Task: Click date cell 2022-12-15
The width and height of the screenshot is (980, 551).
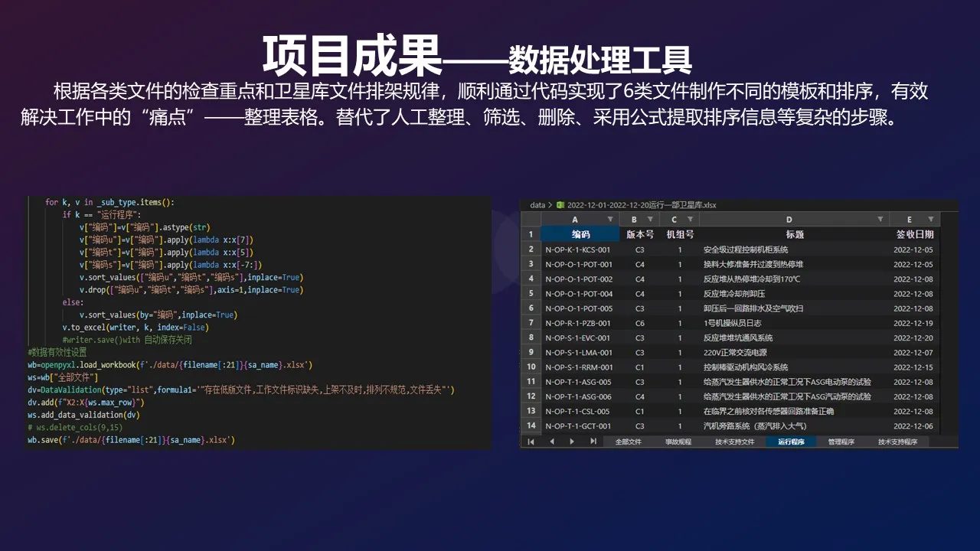Action: coord(915,367)
